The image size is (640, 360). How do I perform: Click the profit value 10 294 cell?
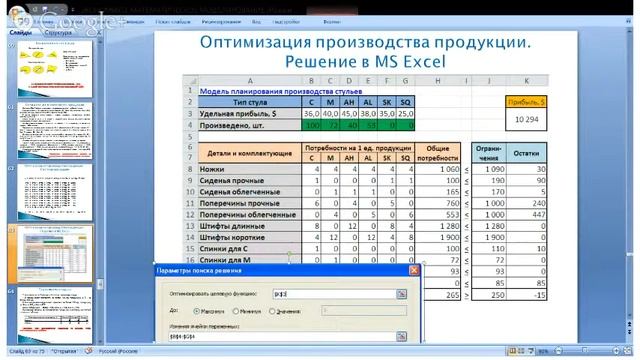pyautogui.click(x=526, y=120)
